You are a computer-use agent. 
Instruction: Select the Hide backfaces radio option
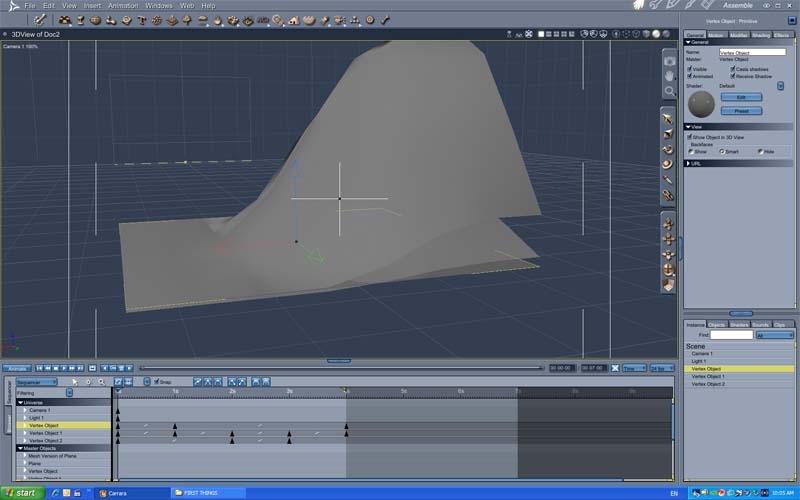point(759,151)
